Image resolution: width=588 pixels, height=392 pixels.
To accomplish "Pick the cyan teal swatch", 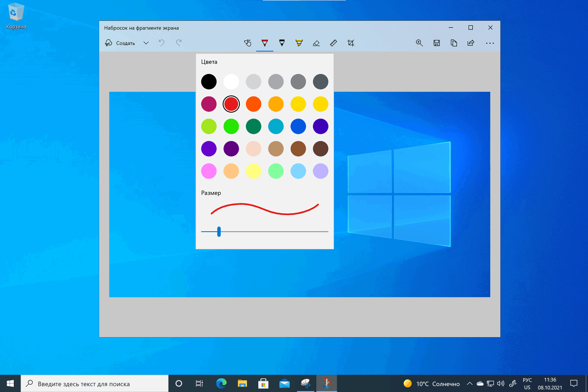I will [276, 126].
